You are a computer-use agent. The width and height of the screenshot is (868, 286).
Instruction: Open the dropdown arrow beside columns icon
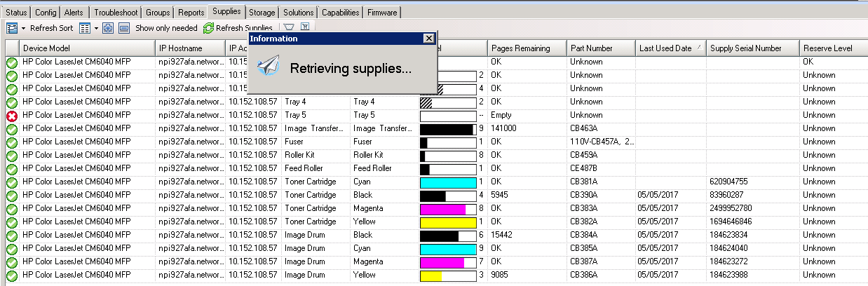pos(96,28)
